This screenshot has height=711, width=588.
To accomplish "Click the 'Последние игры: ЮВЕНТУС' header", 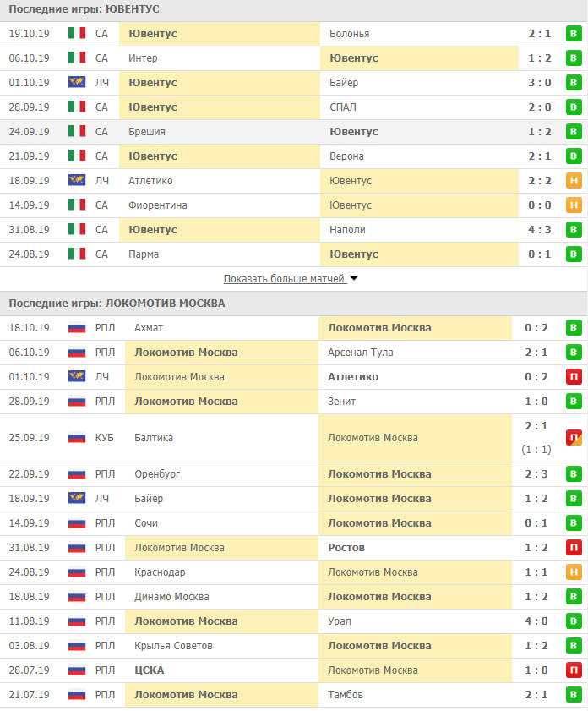I will pyautogui.click(x=84, y=9).
